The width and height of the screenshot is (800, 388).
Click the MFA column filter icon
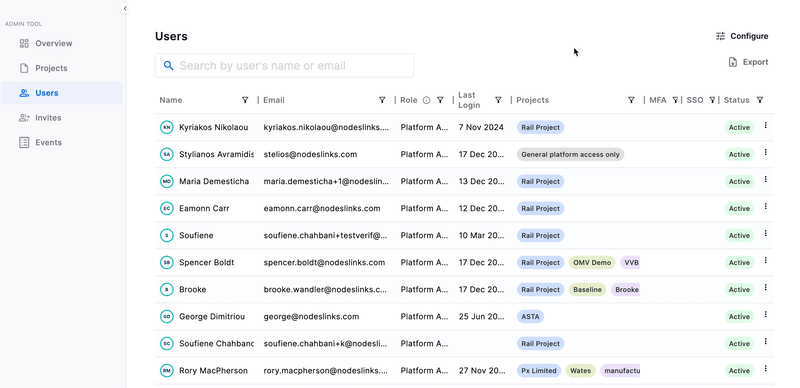point(676,100)
